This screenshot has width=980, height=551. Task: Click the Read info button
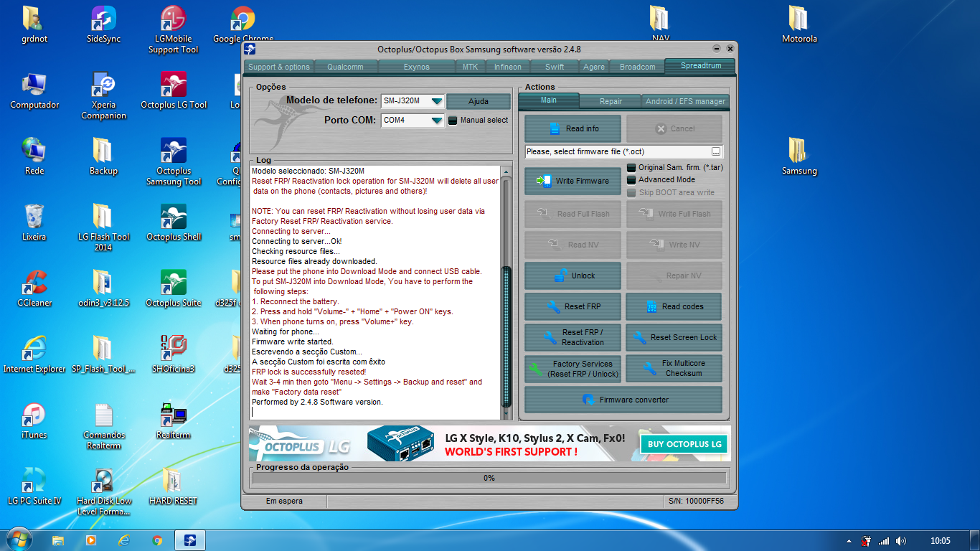(x=573, y=128)
